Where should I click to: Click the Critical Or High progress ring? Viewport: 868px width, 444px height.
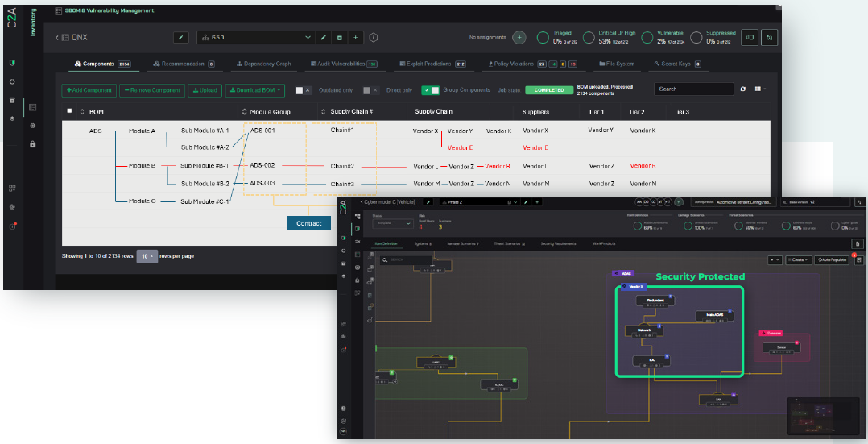tap(589, 38)
